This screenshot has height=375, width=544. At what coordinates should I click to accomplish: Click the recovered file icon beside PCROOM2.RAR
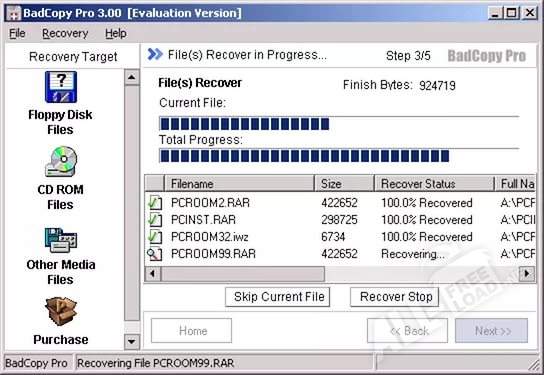pos(155,202)
